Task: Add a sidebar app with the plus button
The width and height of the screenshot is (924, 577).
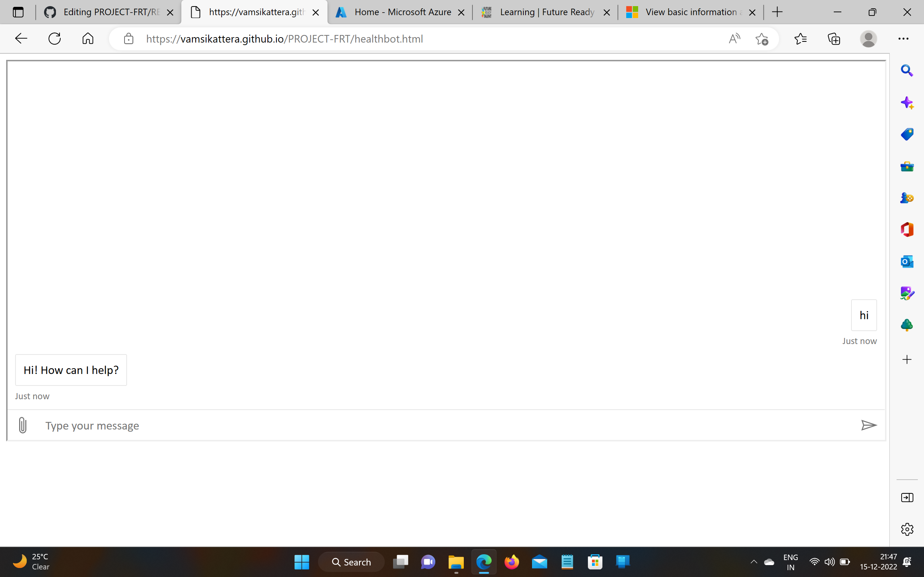Action: click(907, 360)
